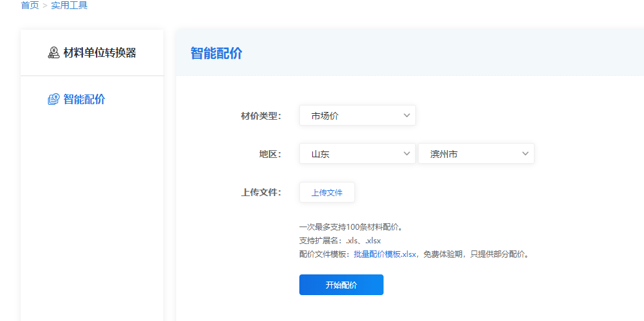
Task: Open the 材价类型 dropdown showing 市场价
Action: pos(358,115)
